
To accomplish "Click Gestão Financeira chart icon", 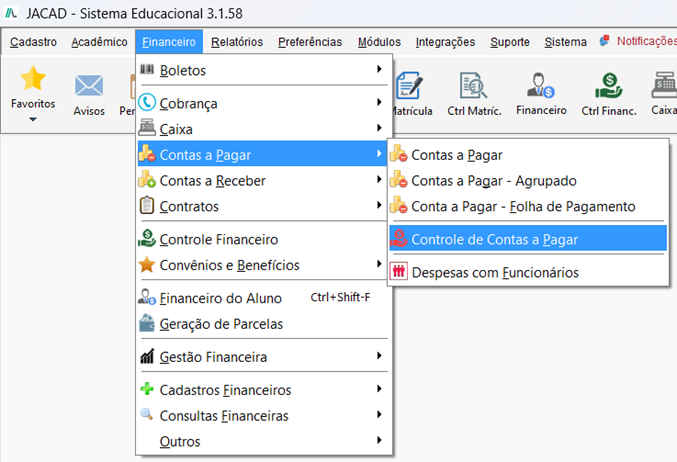I will click(147, 356).
